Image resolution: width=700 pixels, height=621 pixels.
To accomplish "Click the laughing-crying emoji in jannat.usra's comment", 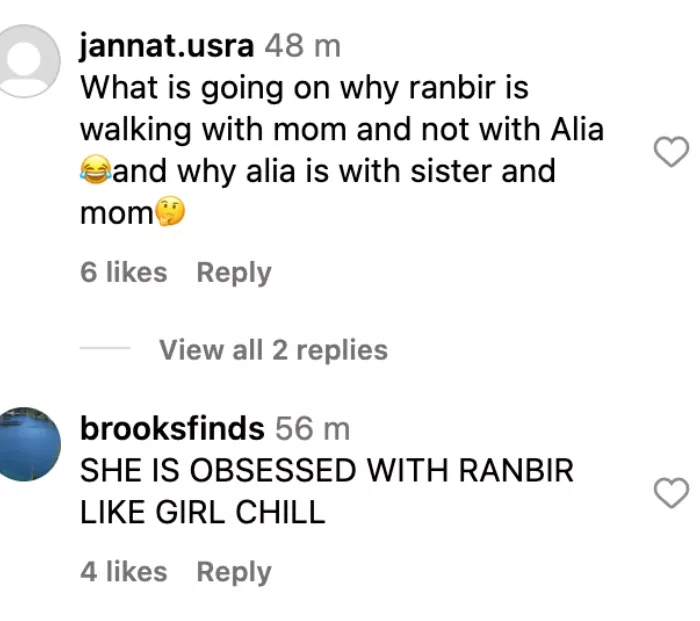I will tap(96, 172).
